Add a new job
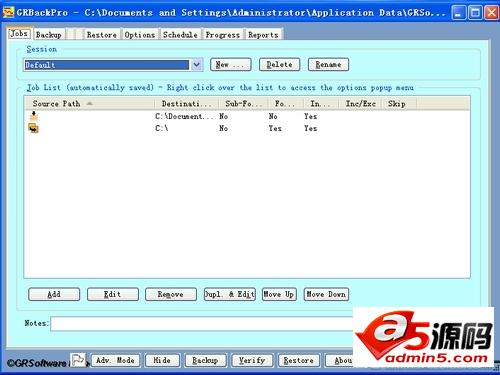Image resolution: width=500 pixels, height=375 pixels. pos(54,294)
